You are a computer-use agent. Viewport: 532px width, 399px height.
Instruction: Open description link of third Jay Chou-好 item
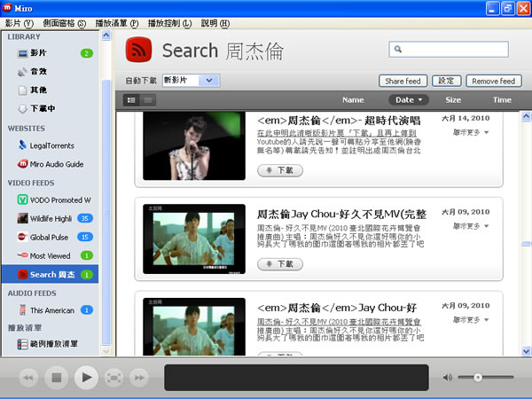coord(339,322)
